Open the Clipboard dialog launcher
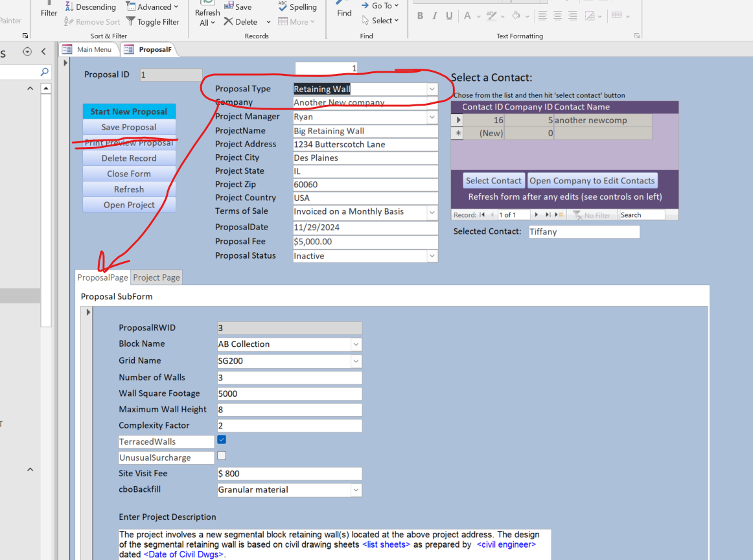Screen dimensions: 753x560 point(25,36)
